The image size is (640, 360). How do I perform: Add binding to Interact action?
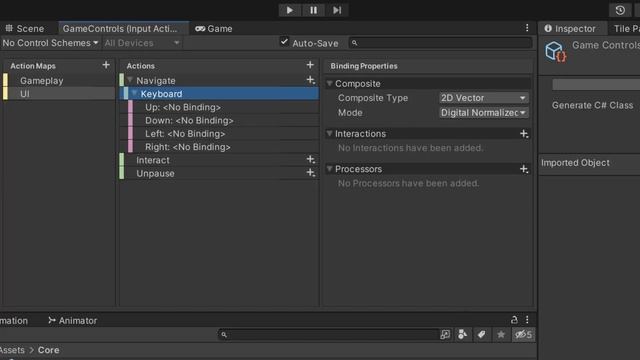[311, 160]
